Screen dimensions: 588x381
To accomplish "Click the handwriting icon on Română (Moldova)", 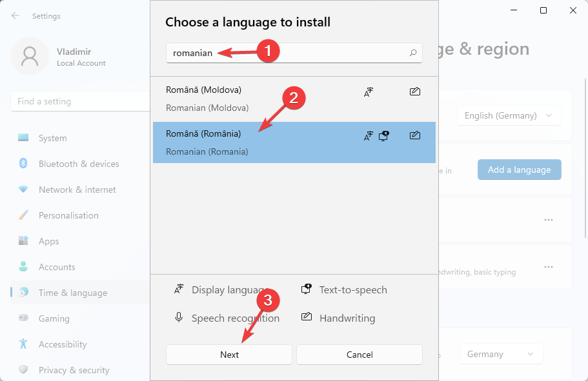I will pyautogui.click(x=415, y=92).
